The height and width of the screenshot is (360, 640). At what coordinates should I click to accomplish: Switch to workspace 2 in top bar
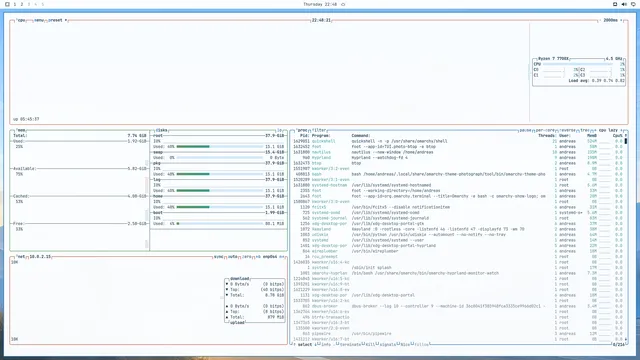tap(22, 4)
